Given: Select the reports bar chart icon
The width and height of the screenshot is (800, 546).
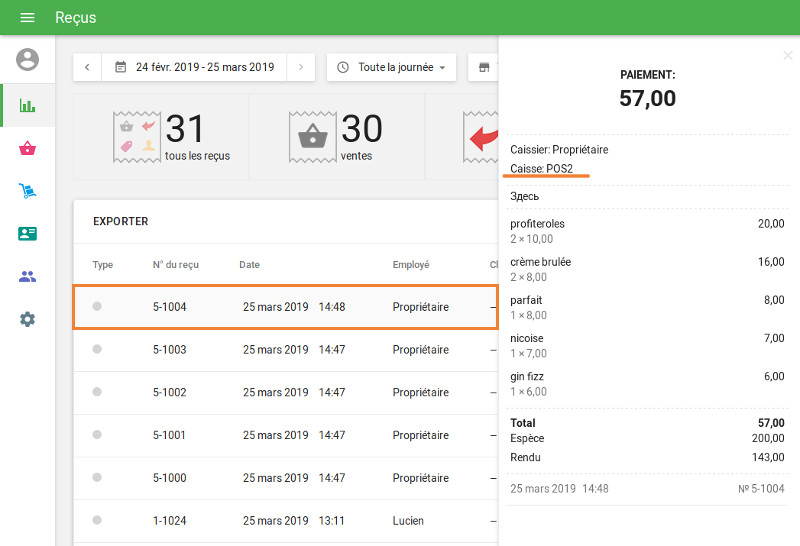Looking at the screenshot, I should coord(27,105).
